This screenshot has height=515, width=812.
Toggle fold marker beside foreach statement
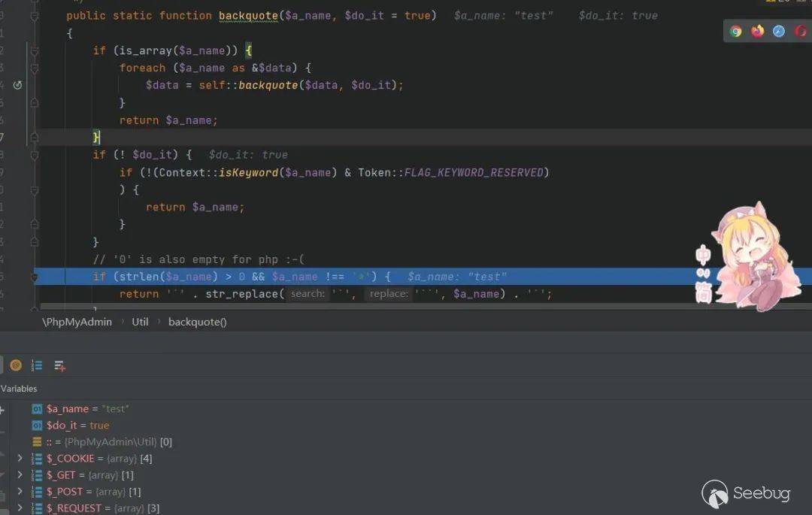pyautogui.click(x=34, y=68)
